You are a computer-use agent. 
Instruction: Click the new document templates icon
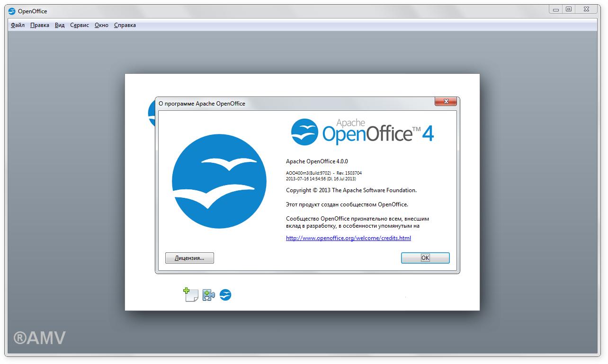(190, 295)
